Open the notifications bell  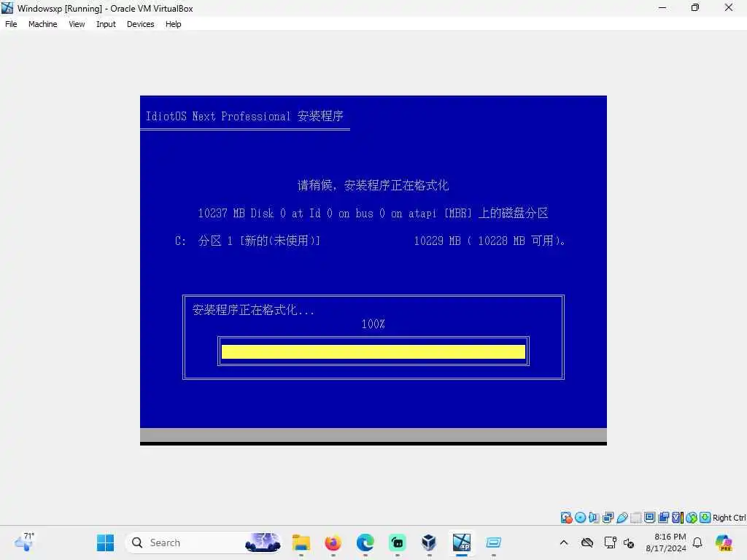697,542
